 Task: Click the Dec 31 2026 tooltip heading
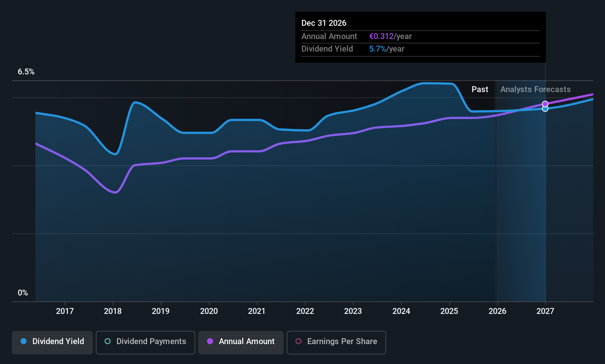point(324,23)
